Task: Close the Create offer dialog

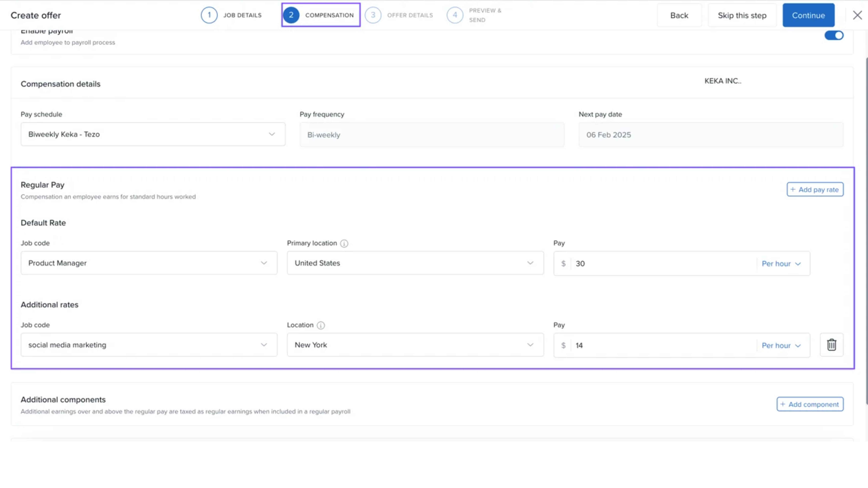Action: tap(857, 15)
